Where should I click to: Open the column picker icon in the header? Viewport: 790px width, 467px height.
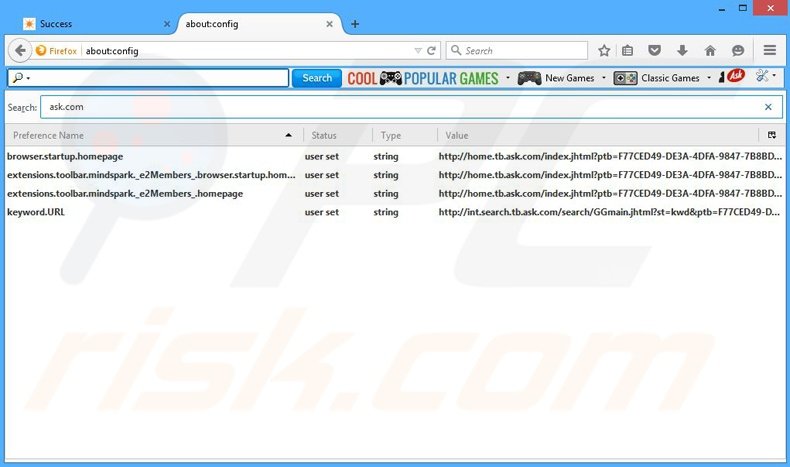click(771, 135)
